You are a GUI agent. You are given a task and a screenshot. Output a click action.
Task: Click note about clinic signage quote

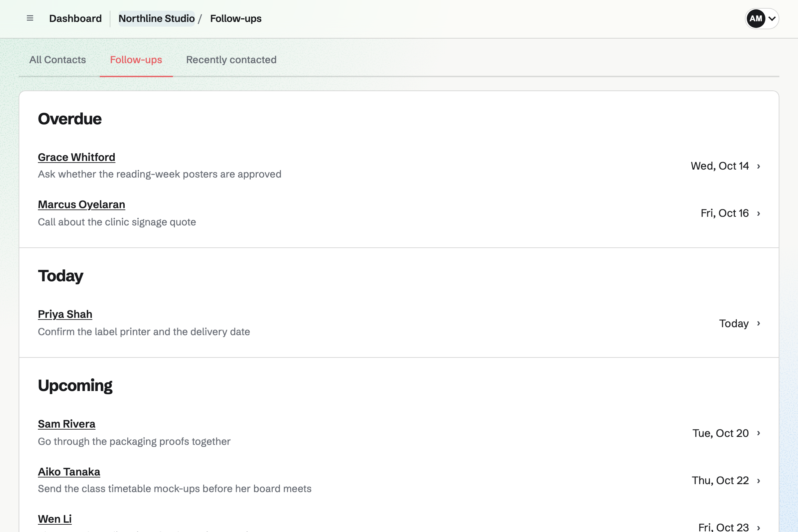coord(117,222)
